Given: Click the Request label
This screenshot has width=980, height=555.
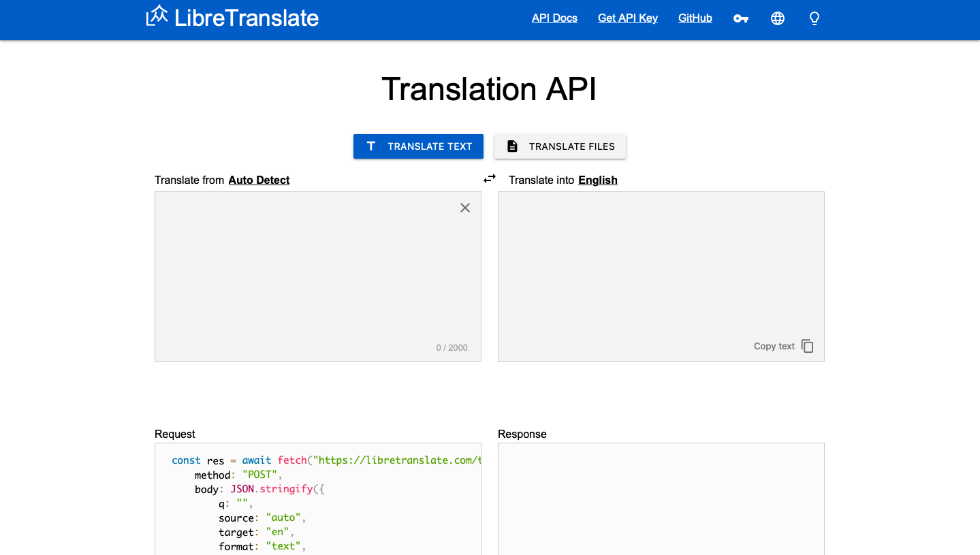Looking at the screenshot, I should 175,434.
